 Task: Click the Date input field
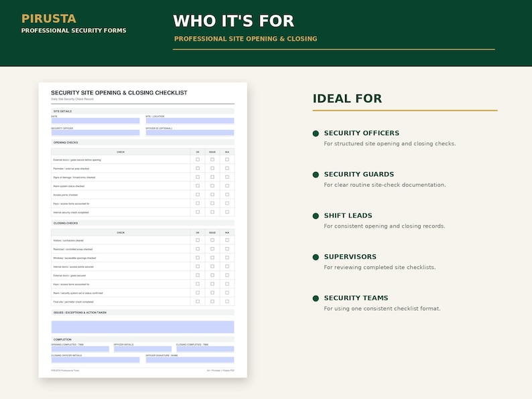[x=95, y=121]
